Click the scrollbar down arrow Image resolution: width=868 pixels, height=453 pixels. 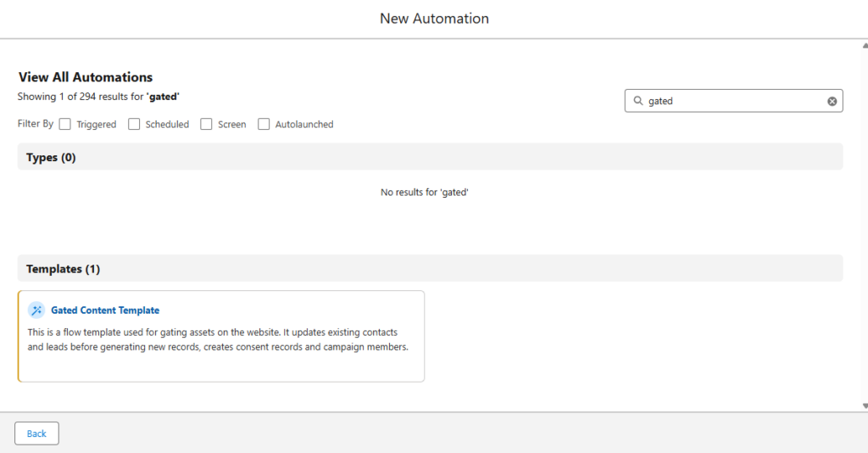(x=863, y=405)
